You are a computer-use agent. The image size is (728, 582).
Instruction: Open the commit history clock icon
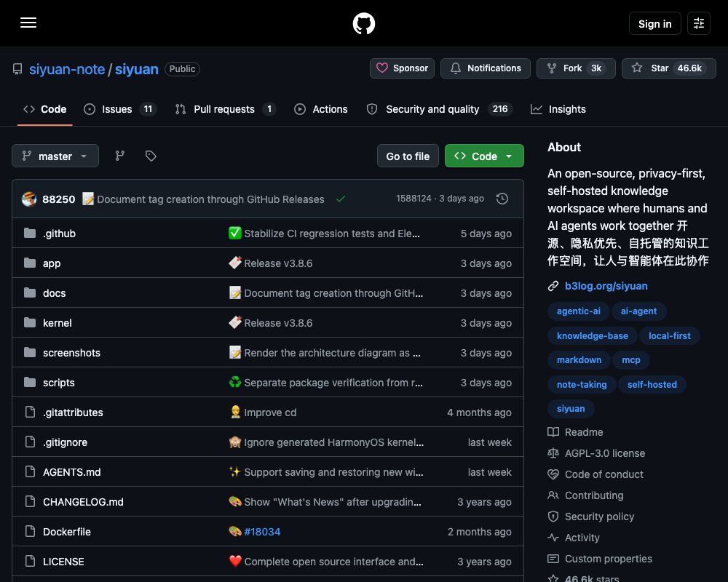coord(502,199)
